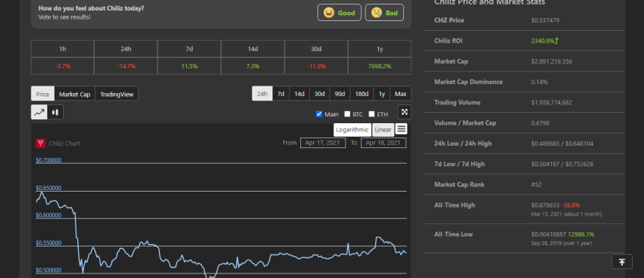Click the CHZ Price value $0.537479

coord(545,20)
